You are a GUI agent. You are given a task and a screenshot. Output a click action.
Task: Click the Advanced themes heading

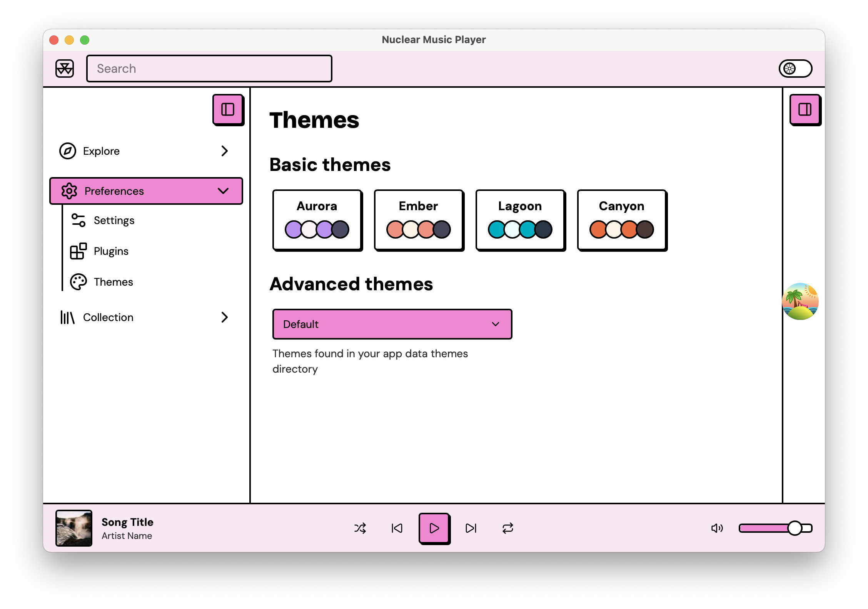click(x=351, y=284)
